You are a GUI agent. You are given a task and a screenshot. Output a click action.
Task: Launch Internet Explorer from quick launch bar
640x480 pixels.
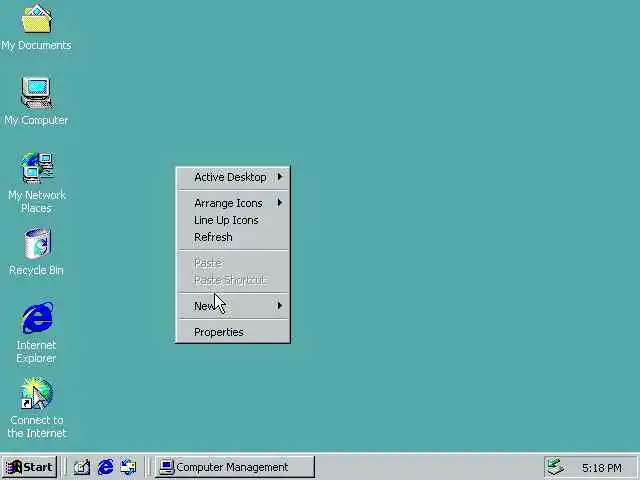pyautogui.click(x=105, y=467)
